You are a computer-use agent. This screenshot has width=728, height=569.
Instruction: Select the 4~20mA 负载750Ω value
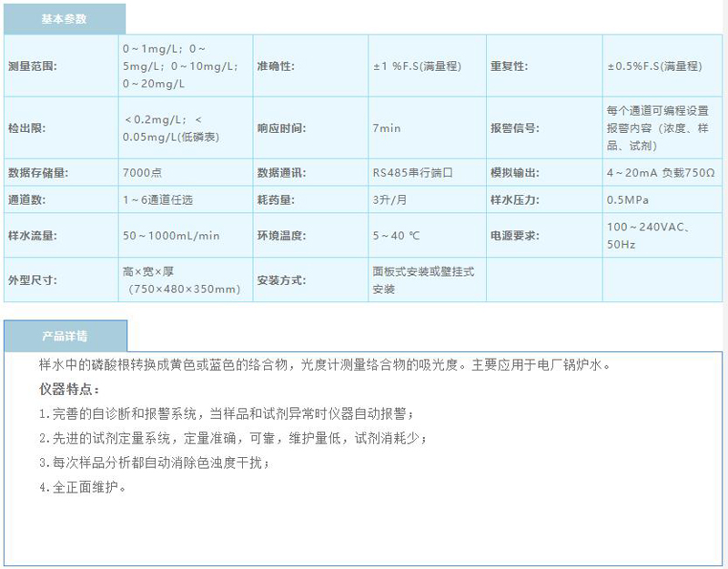point(661,172)
